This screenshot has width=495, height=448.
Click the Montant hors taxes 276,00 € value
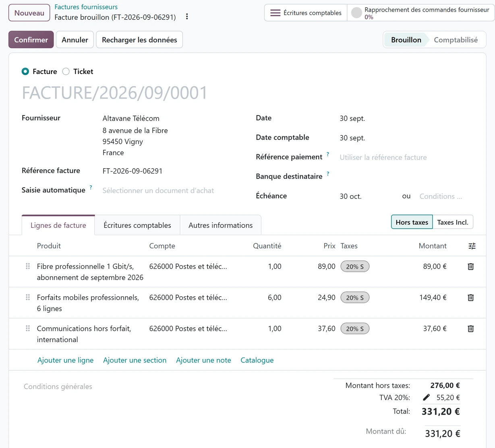[445, 385]
